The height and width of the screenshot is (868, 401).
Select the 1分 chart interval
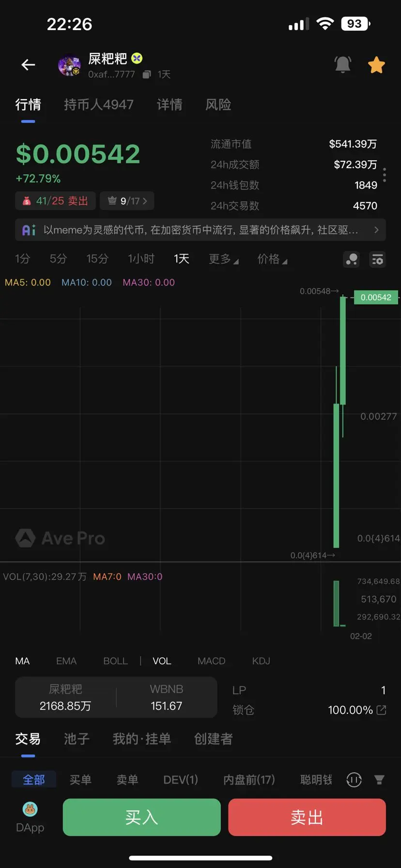click(x=22, y=259)
